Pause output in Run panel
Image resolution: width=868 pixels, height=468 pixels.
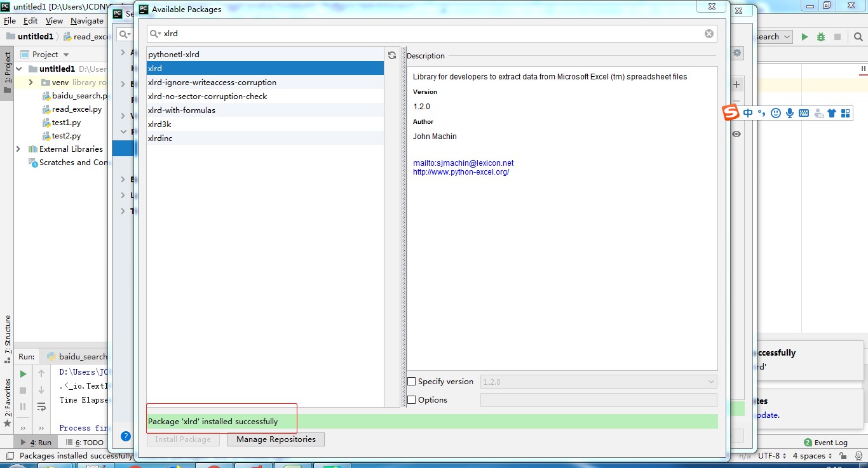(23, 406)
